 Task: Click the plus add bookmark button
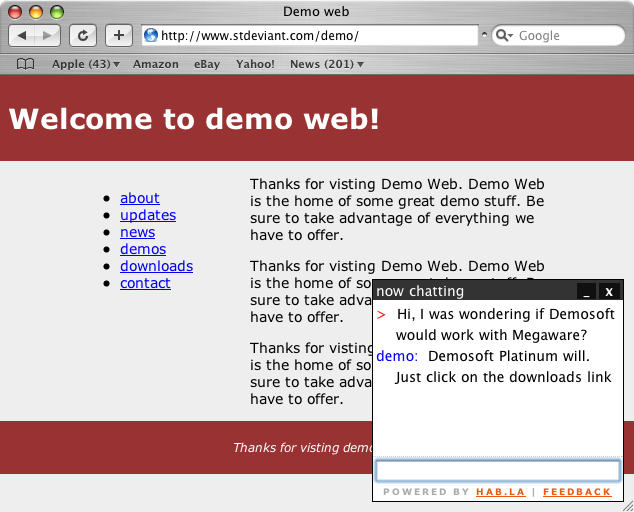[x=118, y=35]
